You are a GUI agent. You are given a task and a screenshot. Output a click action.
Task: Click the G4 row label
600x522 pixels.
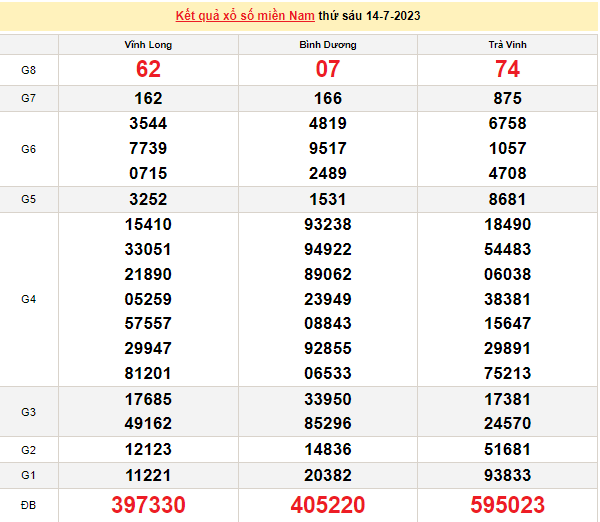29,299
